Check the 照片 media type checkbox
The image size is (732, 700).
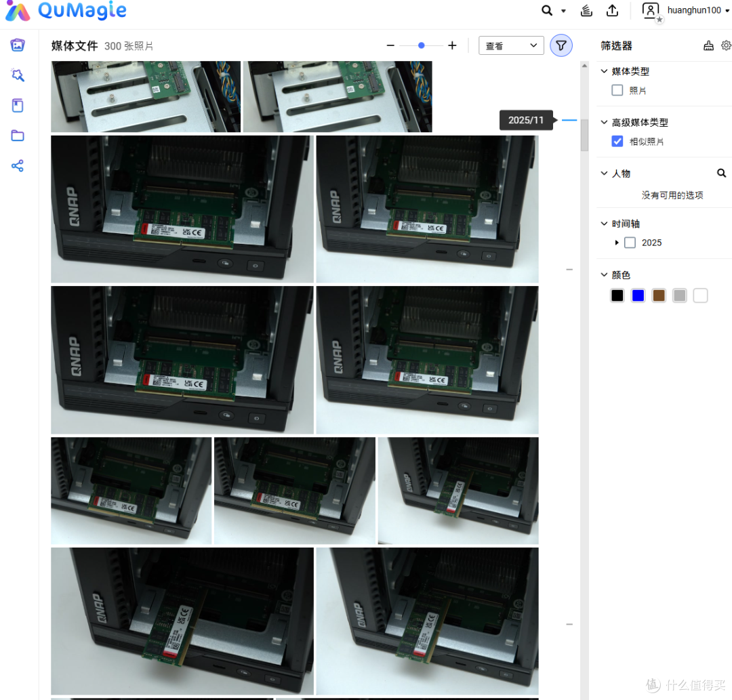617,91
